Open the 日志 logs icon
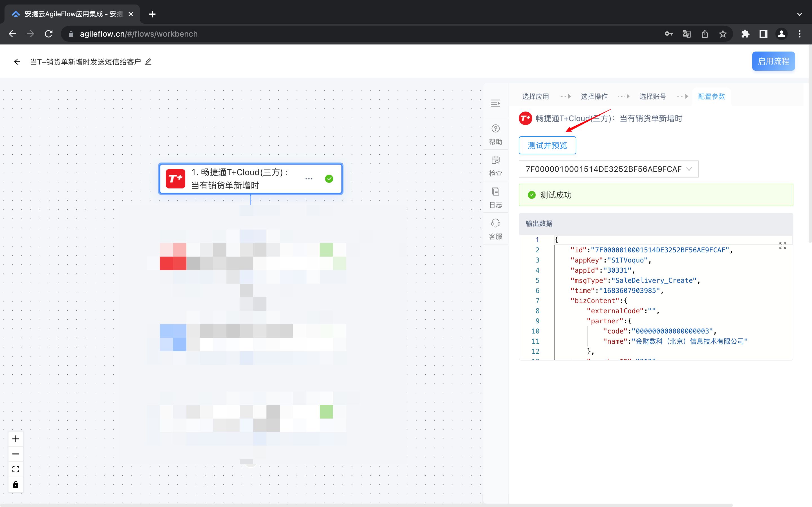This screenshot has width=812, height=507. click(x=495, y=197)
